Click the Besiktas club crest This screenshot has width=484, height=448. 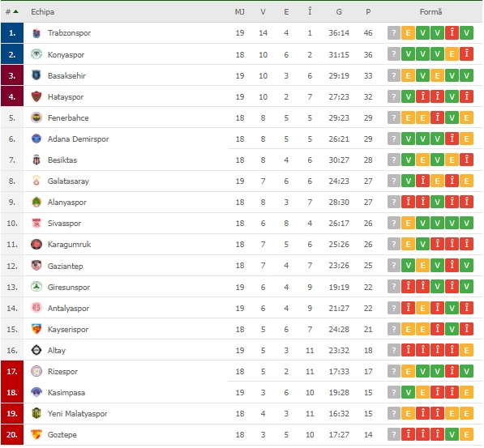click(x=36, y=160)
